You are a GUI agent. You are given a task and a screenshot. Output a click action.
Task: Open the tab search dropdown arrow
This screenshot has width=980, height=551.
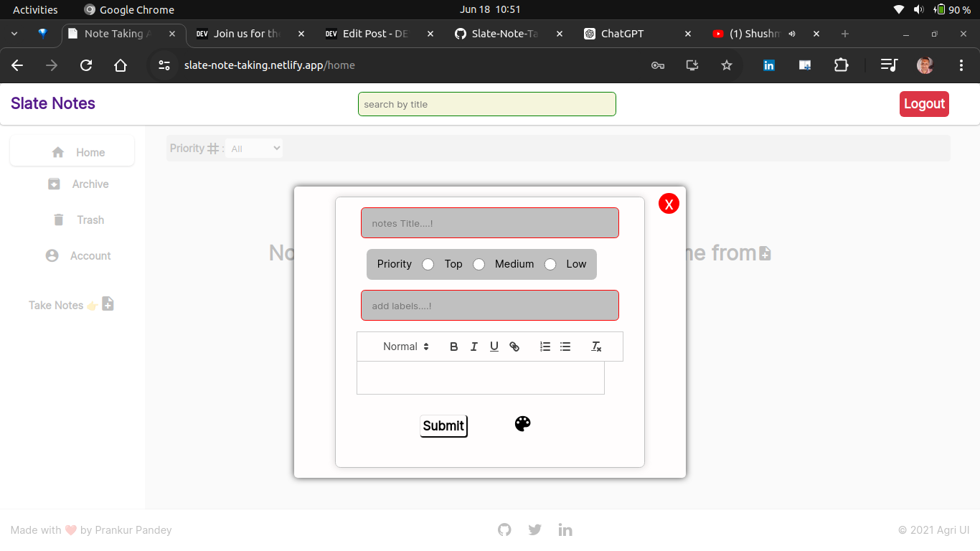[14, 34]
